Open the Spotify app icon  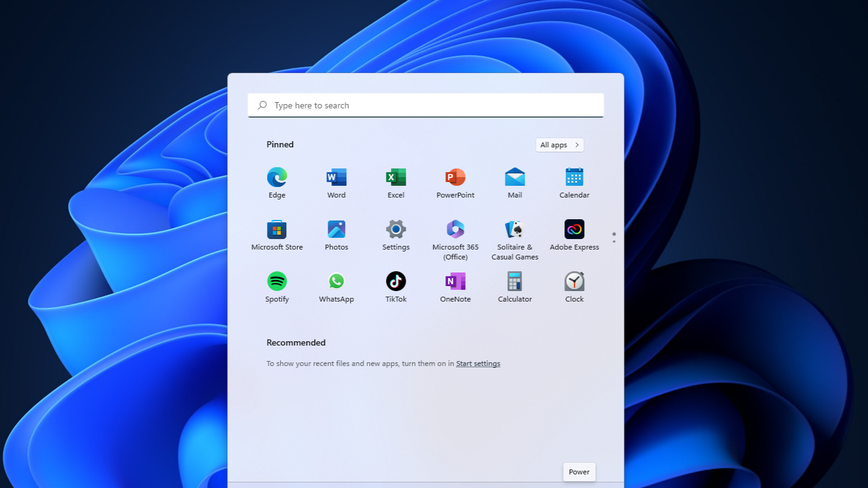(x=277, y=287)
